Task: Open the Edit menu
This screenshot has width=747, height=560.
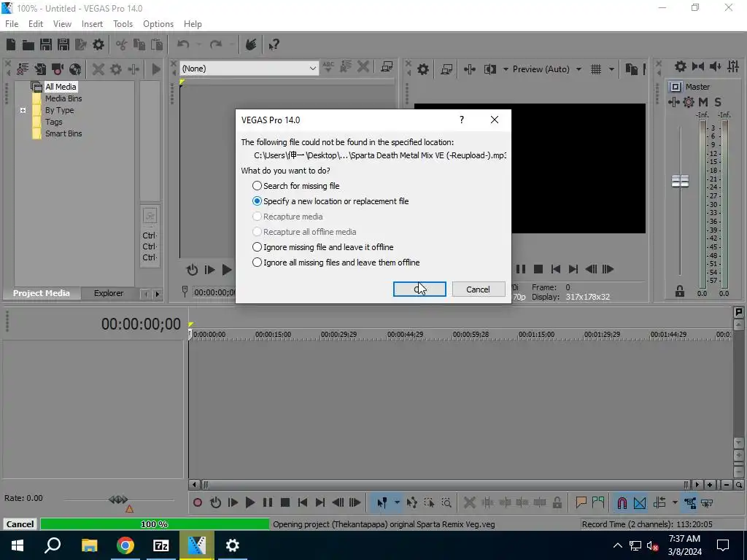Action: pyautogui.click(x=36, y=24)
